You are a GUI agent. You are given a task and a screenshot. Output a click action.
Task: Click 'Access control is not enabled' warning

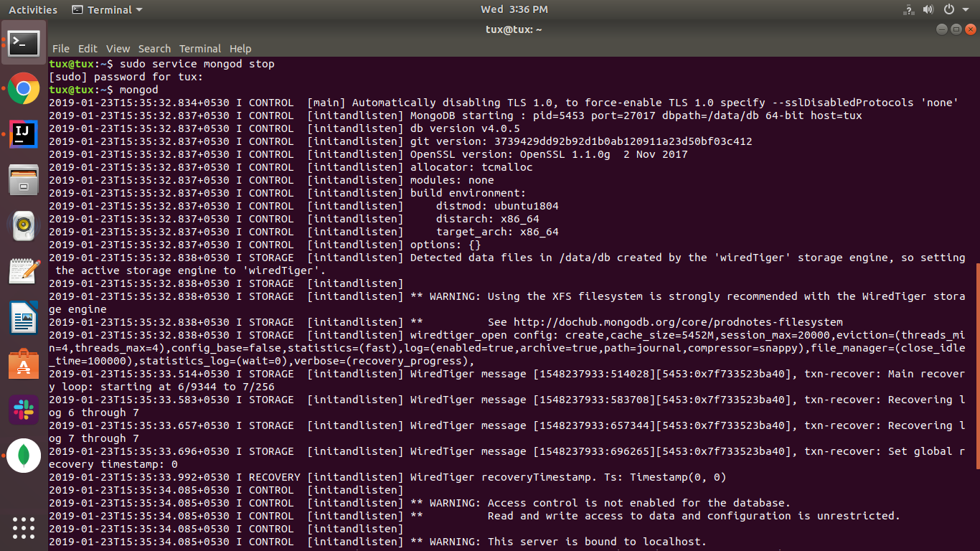(x=639, y=503)
